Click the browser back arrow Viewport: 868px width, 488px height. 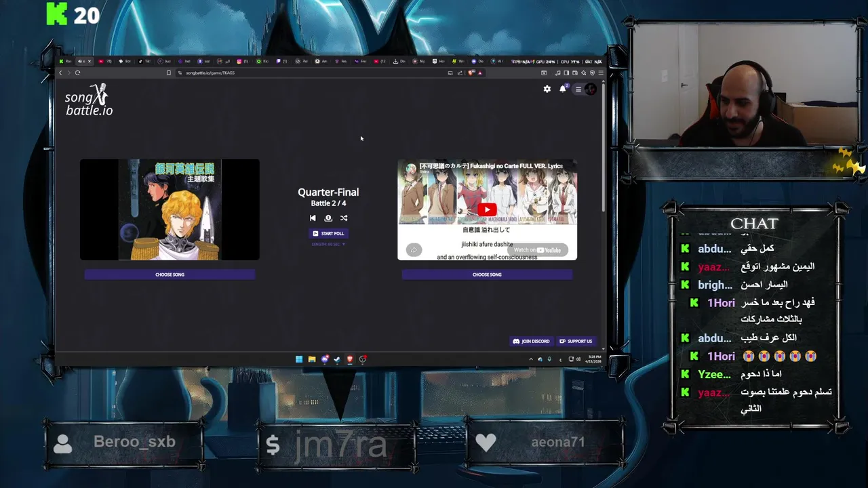click(60, 73)
